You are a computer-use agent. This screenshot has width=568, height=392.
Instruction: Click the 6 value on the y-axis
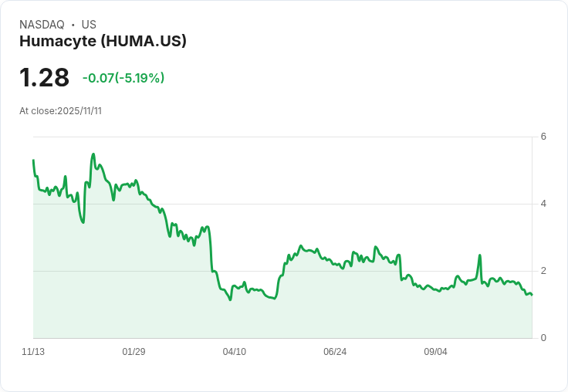(543, 137)
